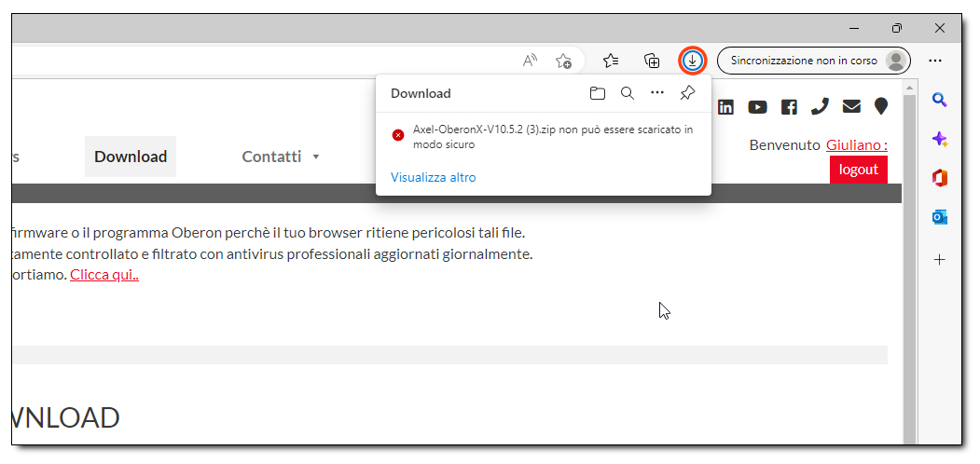Click the red logout button
Image resolution: width=980 pixels, height=464 pixels.
point(859,170)
